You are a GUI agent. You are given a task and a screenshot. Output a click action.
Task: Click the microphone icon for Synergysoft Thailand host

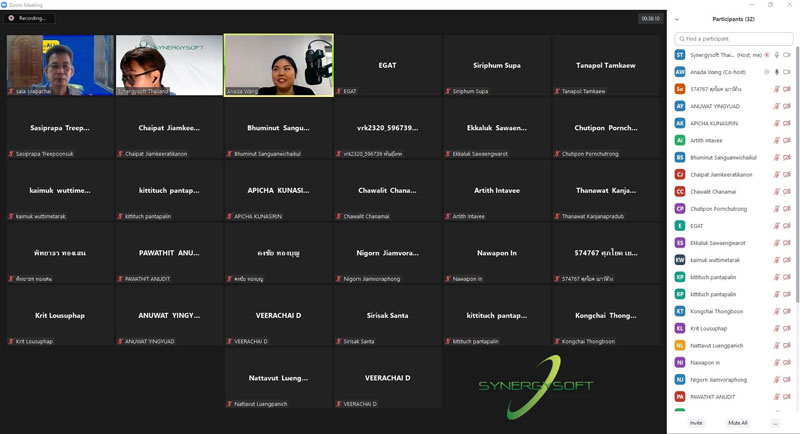click(776, 55)
